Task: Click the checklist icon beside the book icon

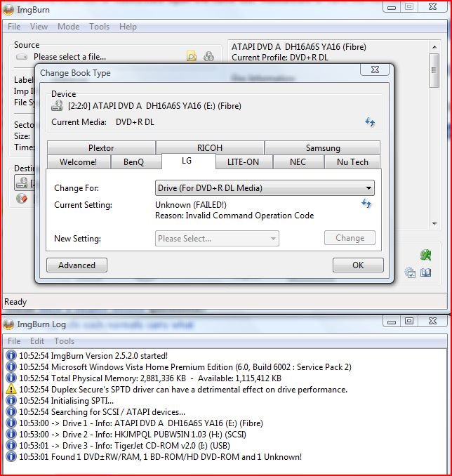Action: point(410,272)
